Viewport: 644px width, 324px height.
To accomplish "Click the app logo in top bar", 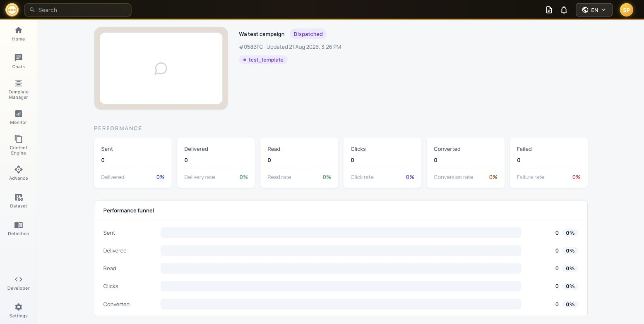I will click(x=12, y=10).
